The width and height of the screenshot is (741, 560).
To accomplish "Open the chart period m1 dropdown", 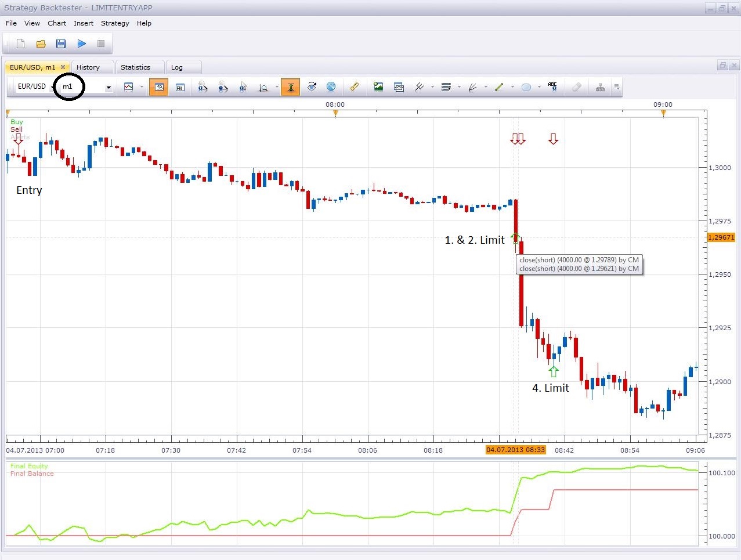I will click(x=108, y=86).
